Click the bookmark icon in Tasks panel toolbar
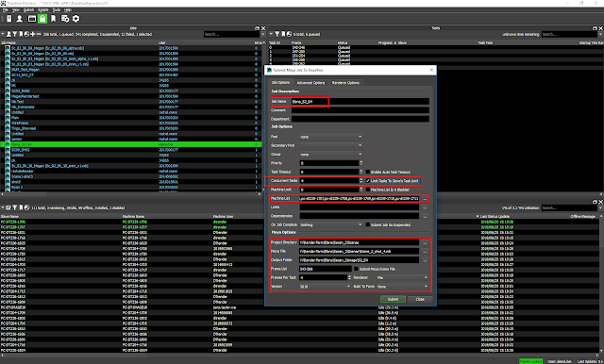Screen dimensions: 604x364 point(283,34)
